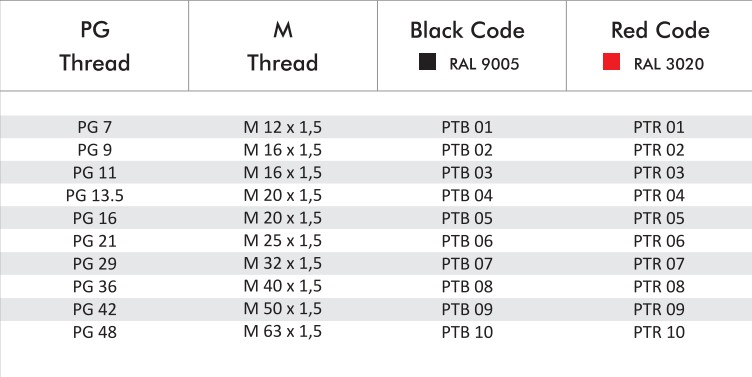Select the PG 48 thread cell
The width and height of the screenshot is (752, 377).
coord(95,332)
